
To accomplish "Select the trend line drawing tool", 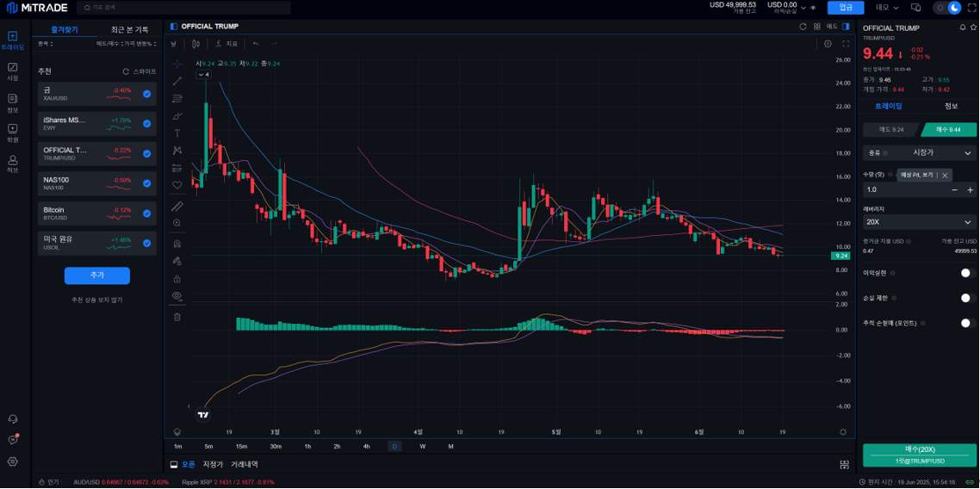I will (x=177, y=81).
